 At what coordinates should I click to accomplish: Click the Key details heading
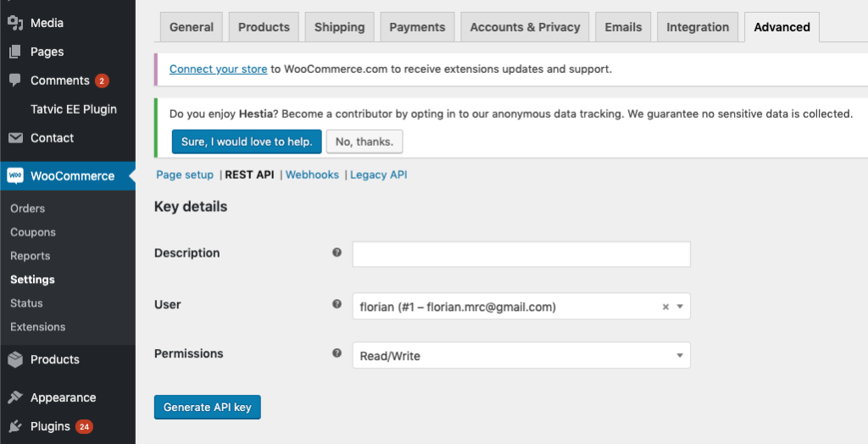191,207
